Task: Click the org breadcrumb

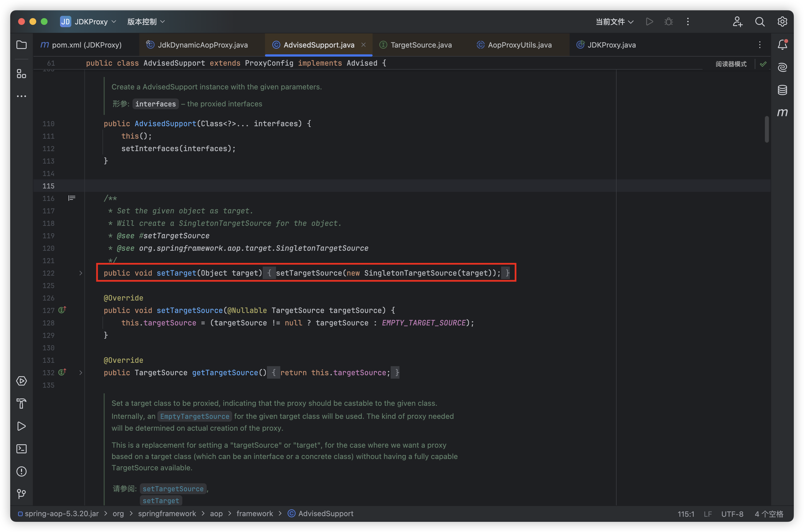Action: [118, 514]
